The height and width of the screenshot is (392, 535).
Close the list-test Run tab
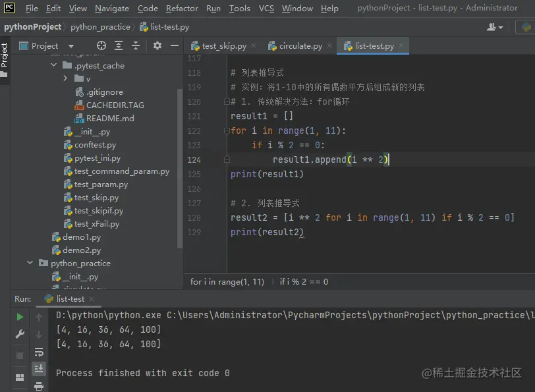coord(92,299)
